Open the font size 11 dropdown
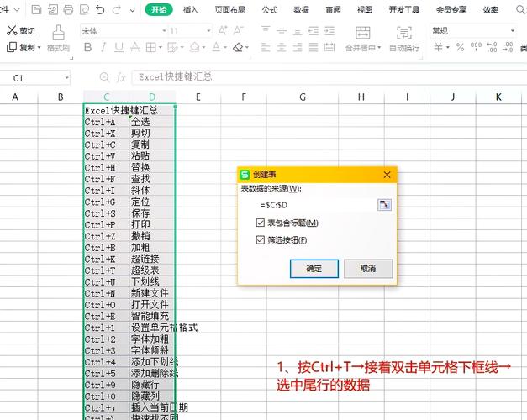 coord(208,31)
